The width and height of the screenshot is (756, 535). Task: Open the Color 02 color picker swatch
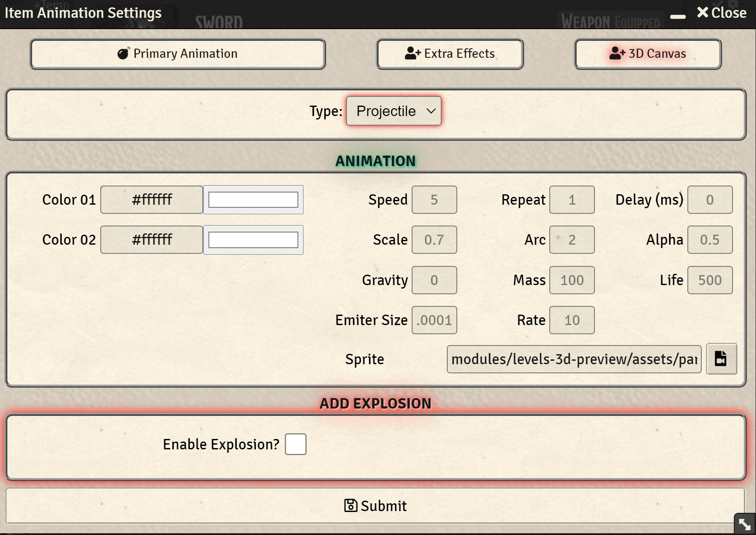pyautogui.click(x=253, y=240)
